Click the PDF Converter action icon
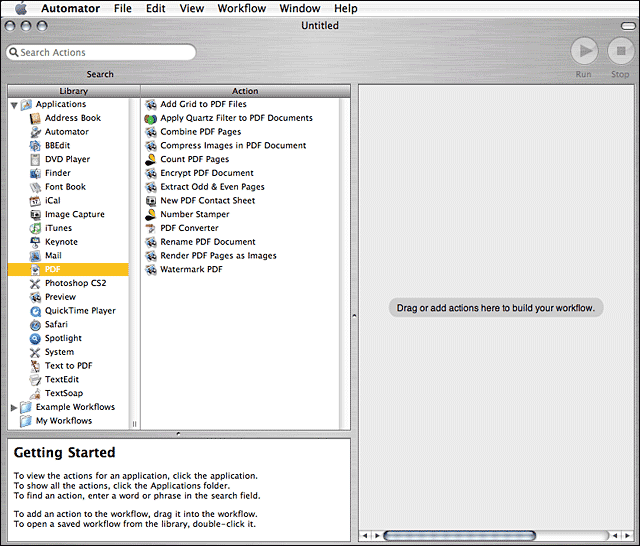Viewport: 640px width, 546px height. click(x=151, y=229)
